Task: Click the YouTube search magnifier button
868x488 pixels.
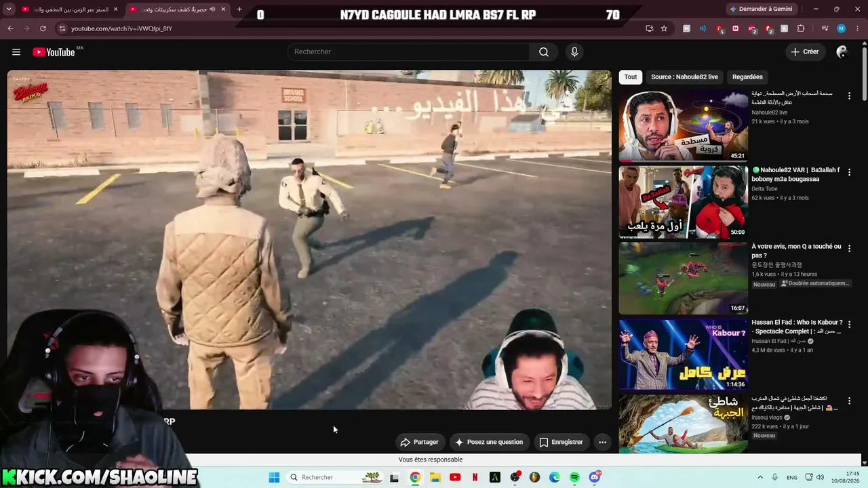Action: coord(544,52)
